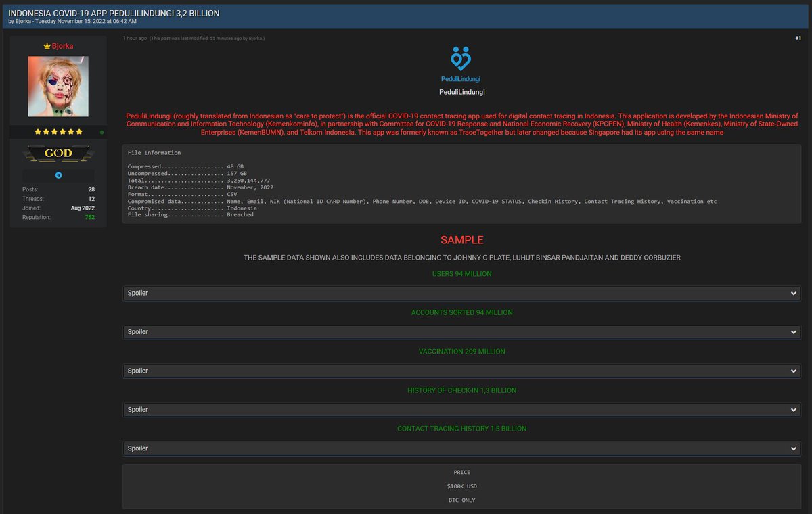
Task: Click the Breach date November, 2022 line
Action: tap(200, 187)
